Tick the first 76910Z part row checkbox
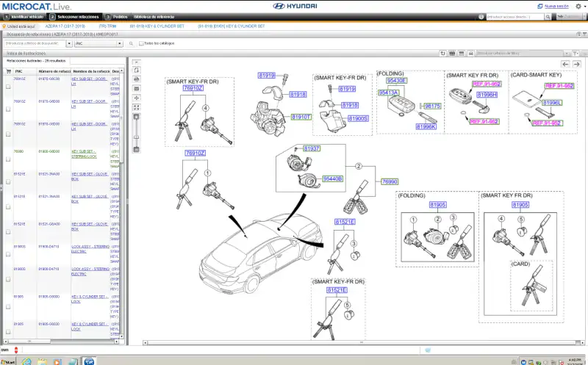 (x=8, y=87)
